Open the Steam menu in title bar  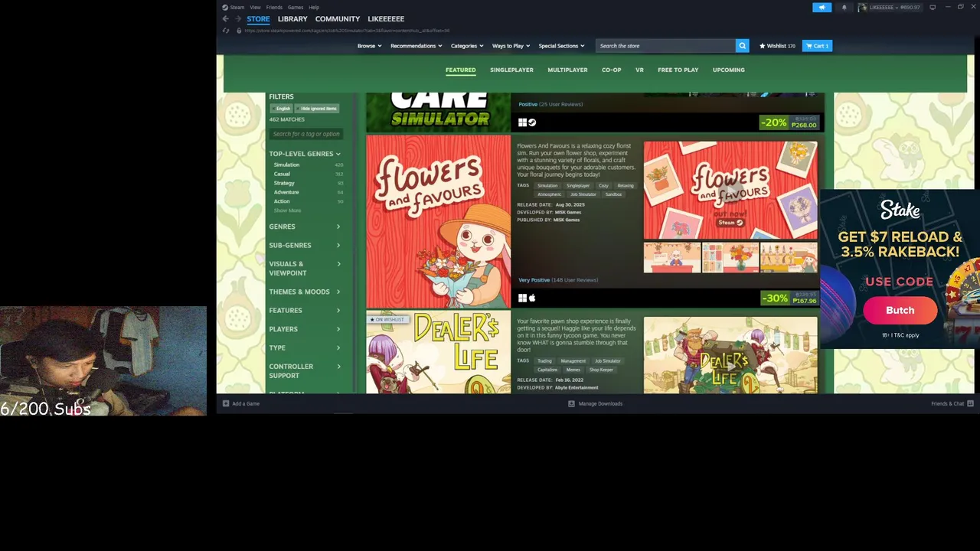click(x=237, y=8)
